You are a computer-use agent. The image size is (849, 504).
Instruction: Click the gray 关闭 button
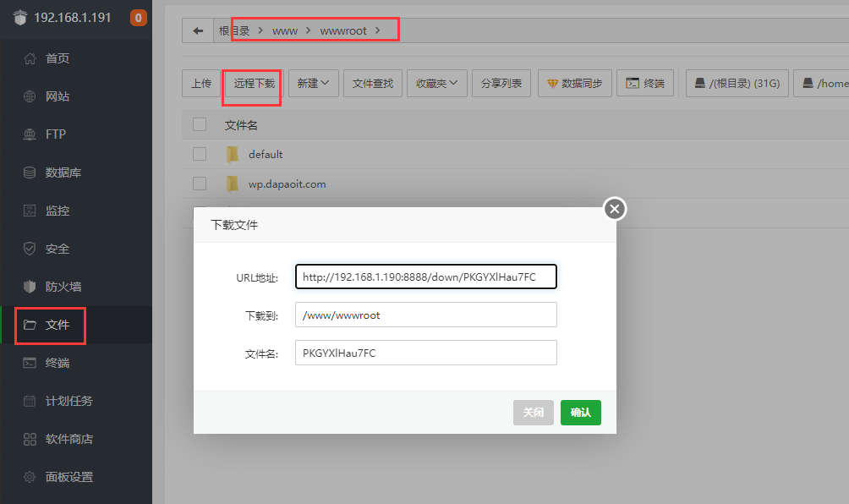(x=534, y=413)
